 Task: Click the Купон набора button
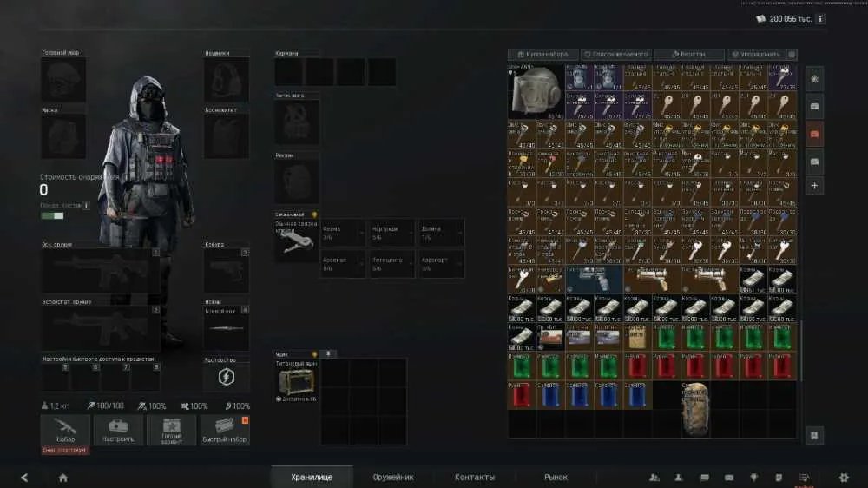(543, 55)
